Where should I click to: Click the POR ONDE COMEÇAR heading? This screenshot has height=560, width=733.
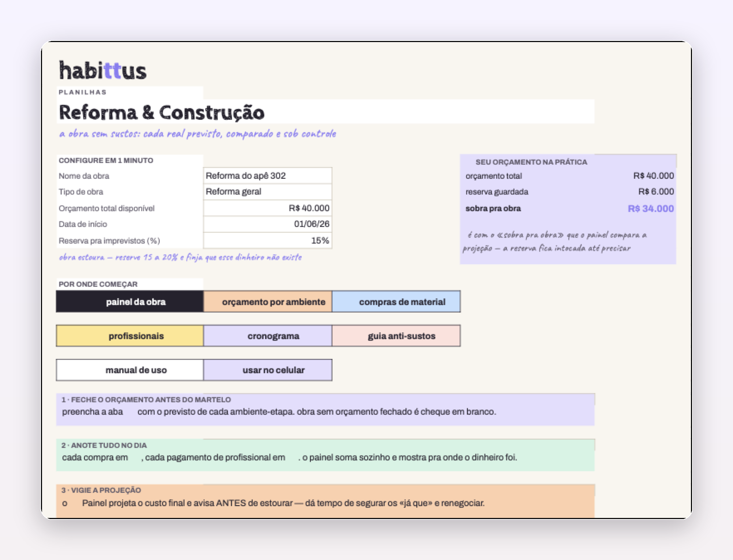coord(98,284)
